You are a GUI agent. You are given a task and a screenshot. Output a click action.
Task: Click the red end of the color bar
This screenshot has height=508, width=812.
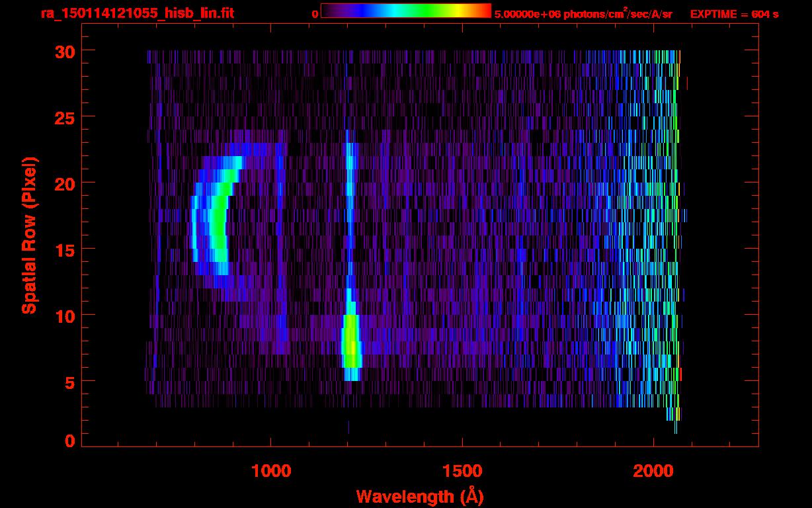[484, 11]
